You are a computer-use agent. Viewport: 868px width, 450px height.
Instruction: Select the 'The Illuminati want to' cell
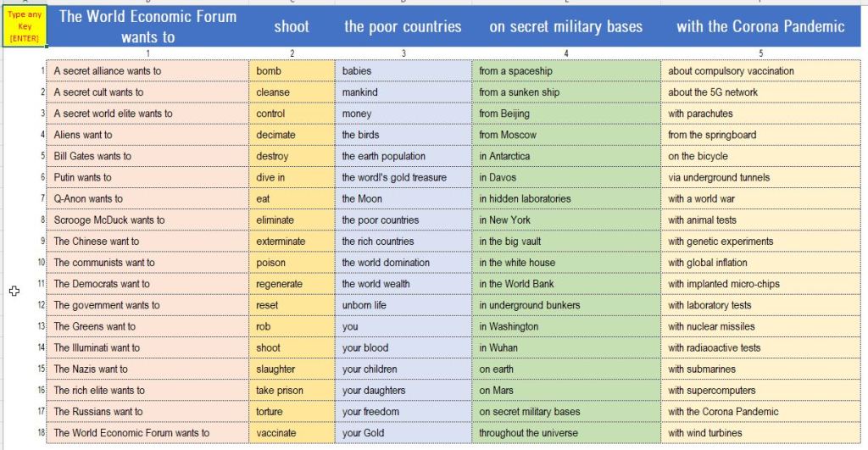click(97, 347)
